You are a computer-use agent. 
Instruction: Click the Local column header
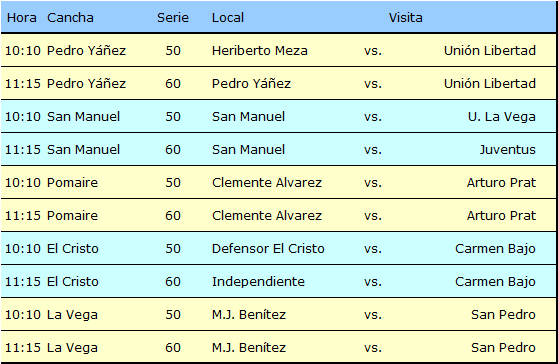coord(228,17)
